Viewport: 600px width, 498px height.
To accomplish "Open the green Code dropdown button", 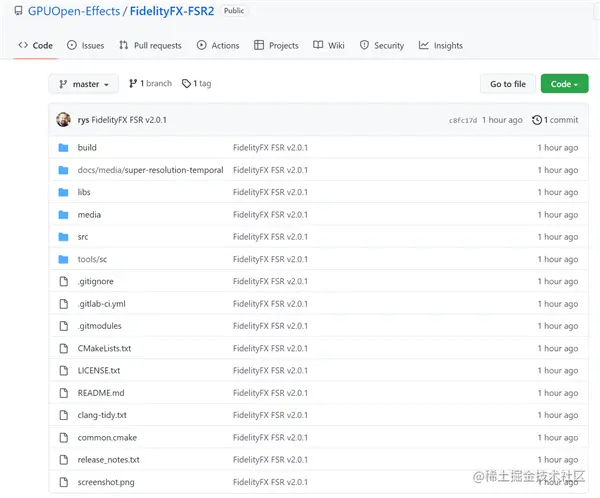I will tap(564, 84).
